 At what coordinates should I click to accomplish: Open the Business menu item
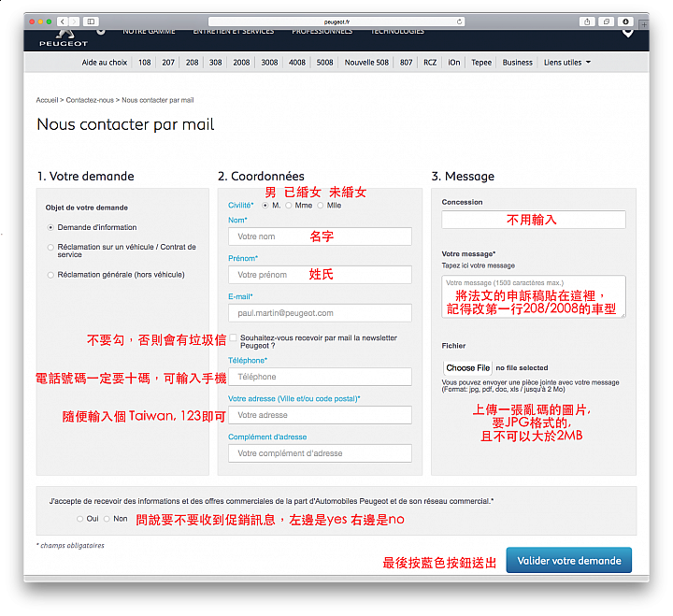[x=518, y=63]
